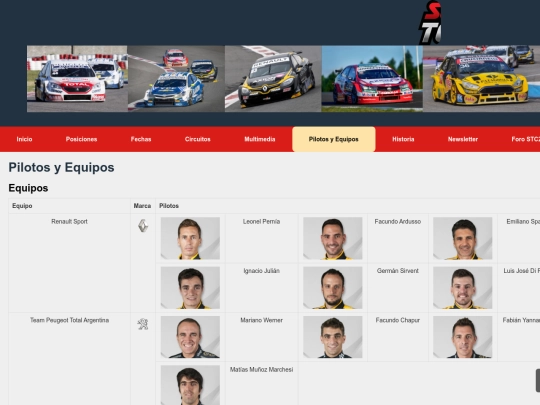Click the Equipos section heading

[x=28, y=188]
